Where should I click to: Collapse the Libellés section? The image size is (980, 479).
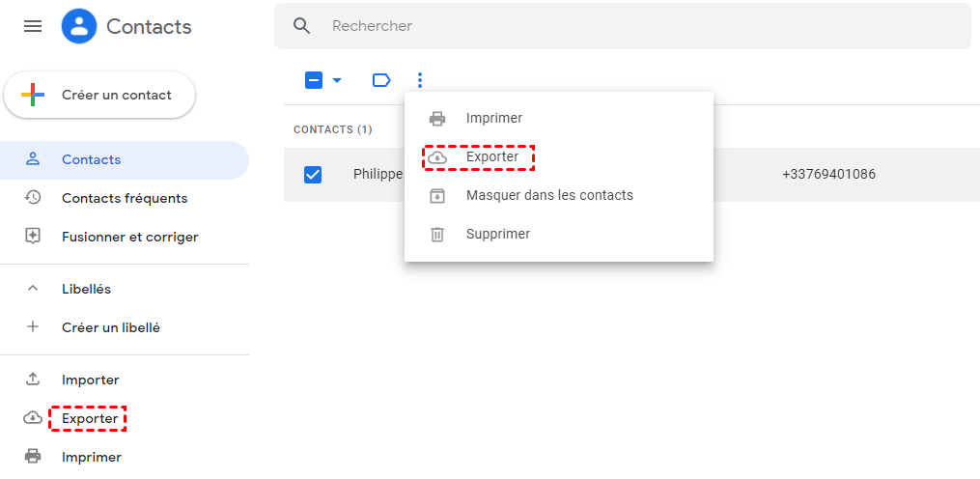(x=33, y=289)
